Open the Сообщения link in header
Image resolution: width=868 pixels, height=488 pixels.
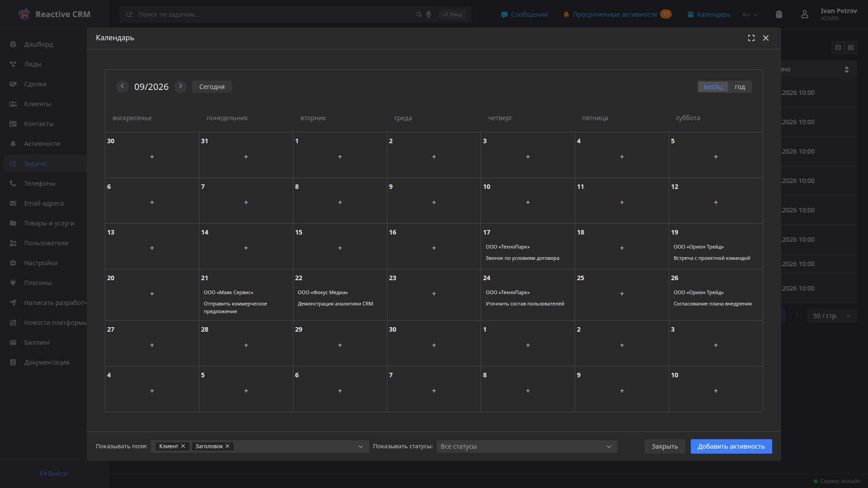524,14
